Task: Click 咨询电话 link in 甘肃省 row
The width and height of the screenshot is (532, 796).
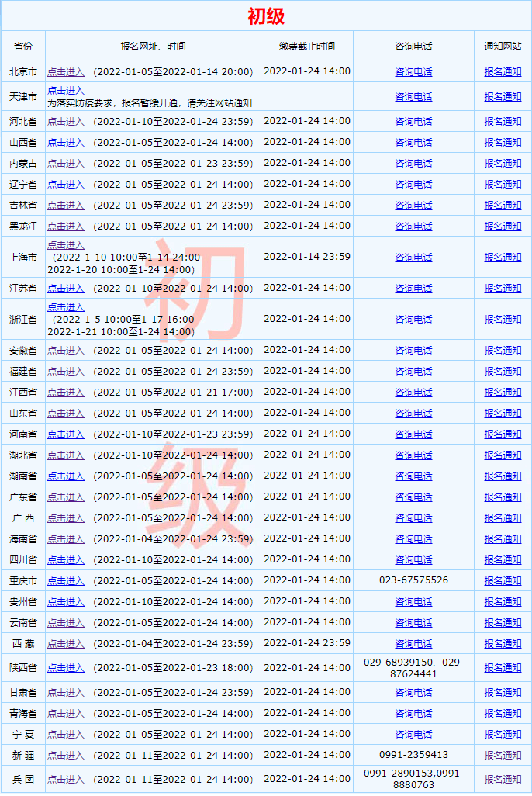Action: (x=413, y=693)
